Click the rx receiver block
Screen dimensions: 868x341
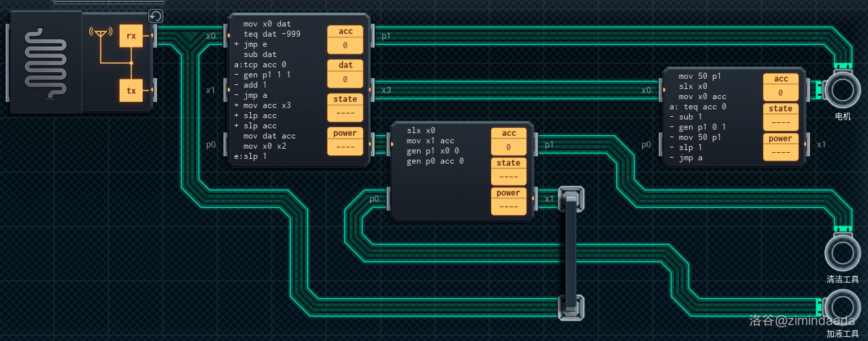click(x=131, y=36)
